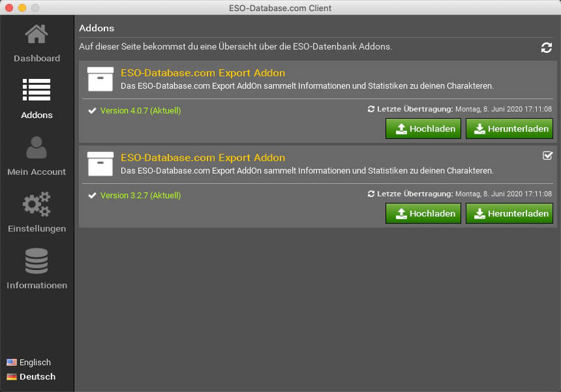This screenshot has height=392, width=561.
Task: Select the Addons list icon in sidebar
Action: 37,89
